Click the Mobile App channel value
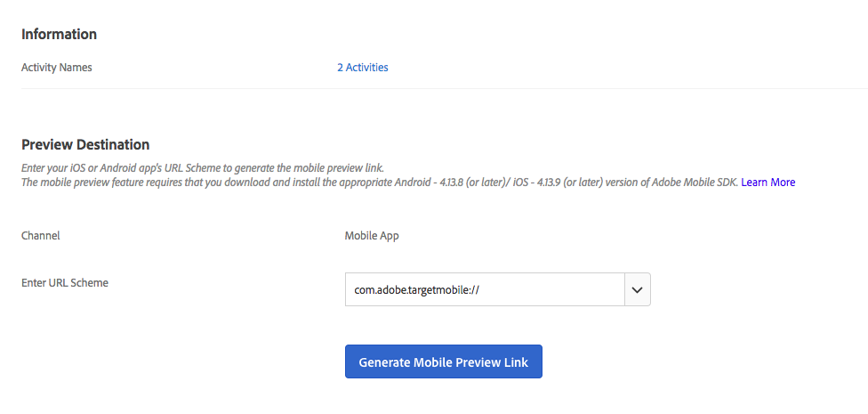The image size is (868, 414). click(x=372, y=236)
